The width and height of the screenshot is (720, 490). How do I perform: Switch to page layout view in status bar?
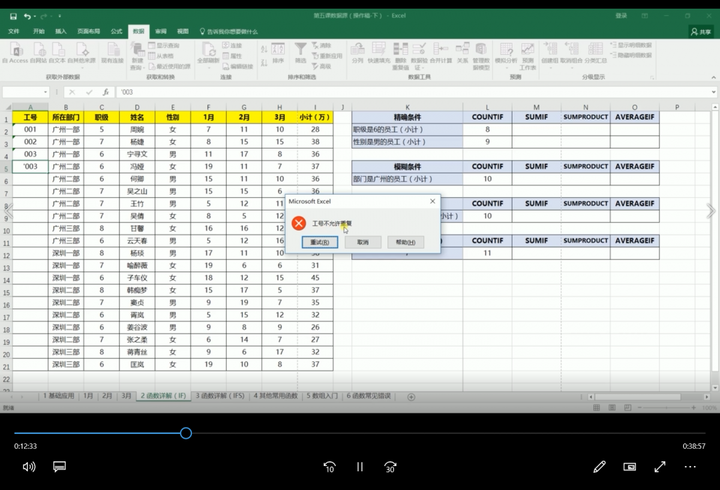coord(612,407)
